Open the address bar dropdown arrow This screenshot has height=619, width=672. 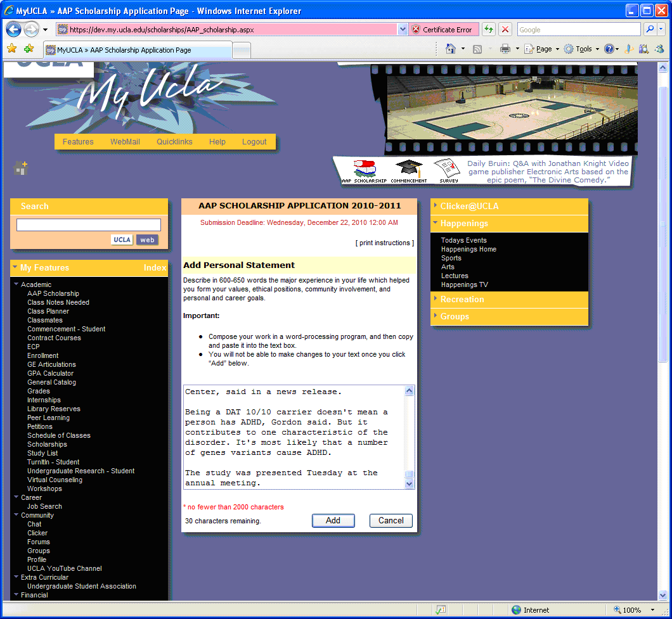point(403,29)
